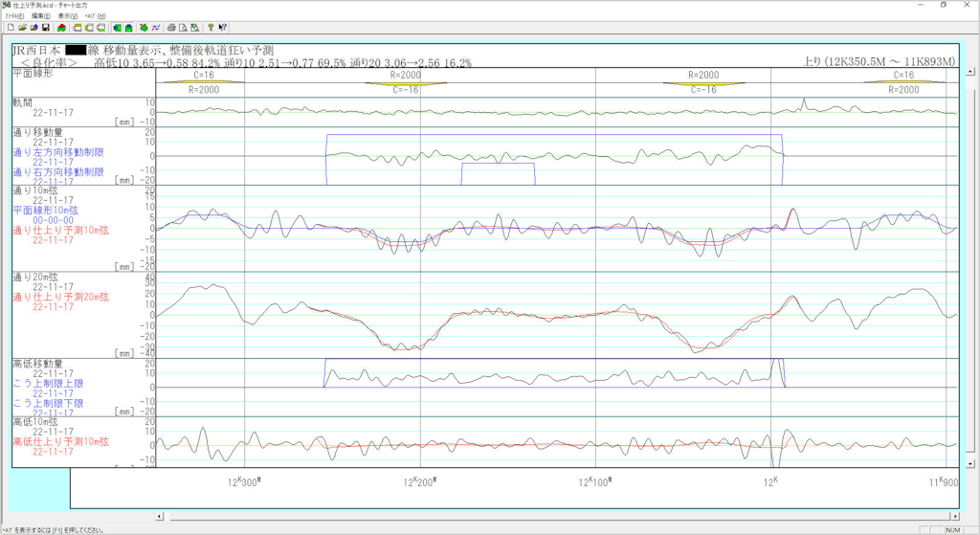Save the chart with the floppy disk icon
980x535 pixels.
(46, 28)
